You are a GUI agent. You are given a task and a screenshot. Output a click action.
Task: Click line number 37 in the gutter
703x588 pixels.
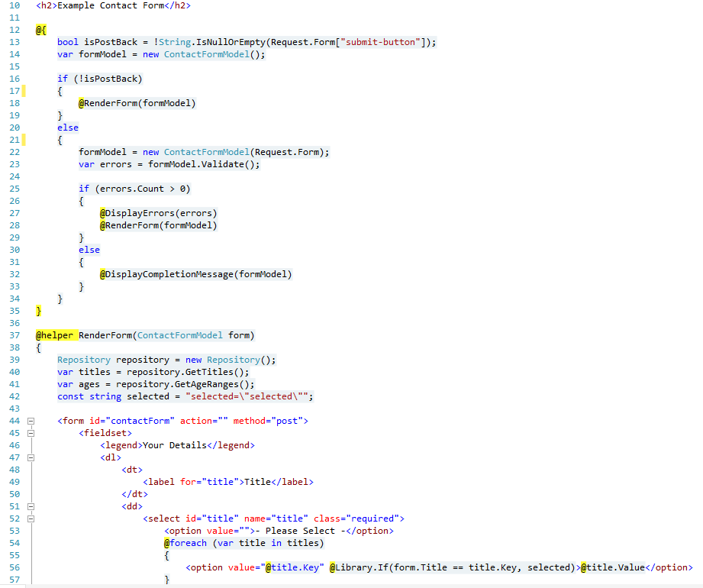15,335
